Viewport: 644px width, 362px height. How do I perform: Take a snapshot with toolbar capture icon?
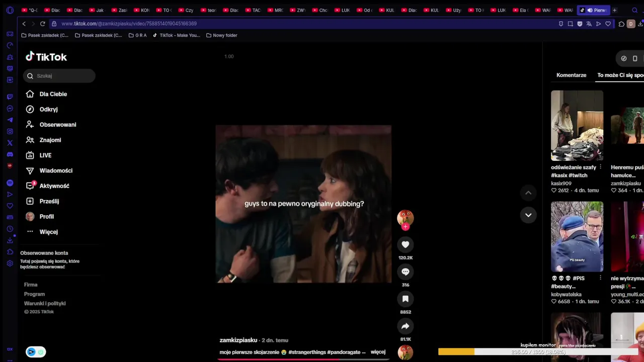point(570,24)
